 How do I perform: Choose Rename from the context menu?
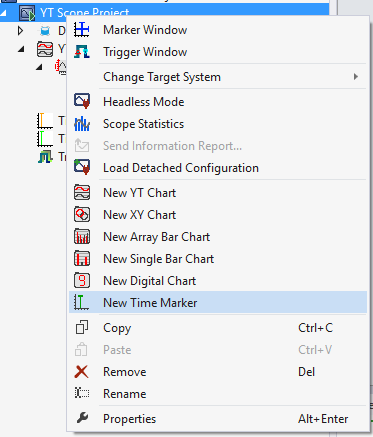(218, 393)
